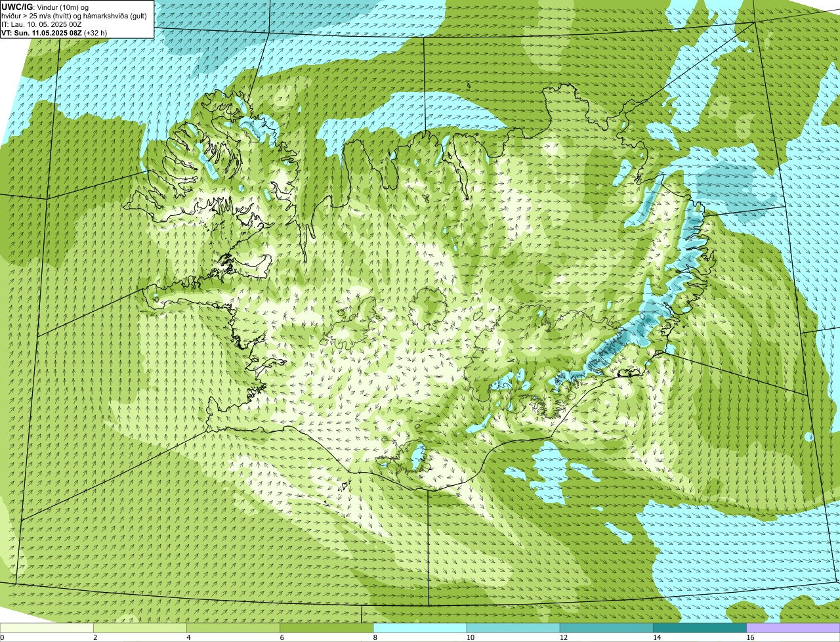The width and height of the screenshot is (840, 642).
Task: Click the scale label '14'
Action: pos(657,637)
